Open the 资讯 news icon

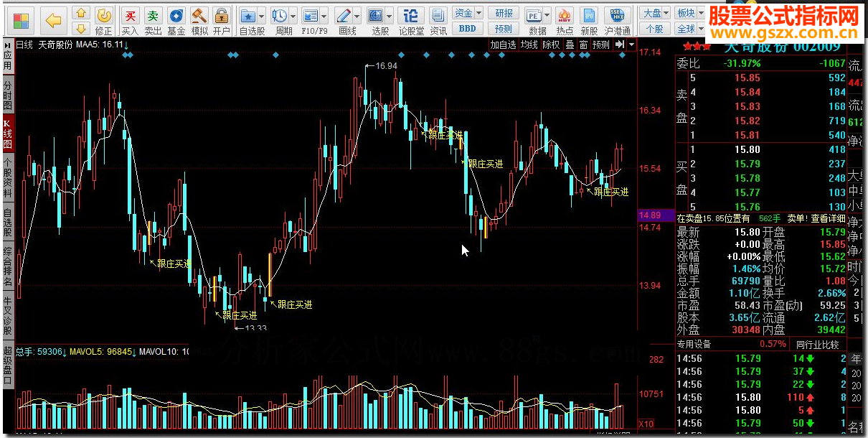(438, 20)
